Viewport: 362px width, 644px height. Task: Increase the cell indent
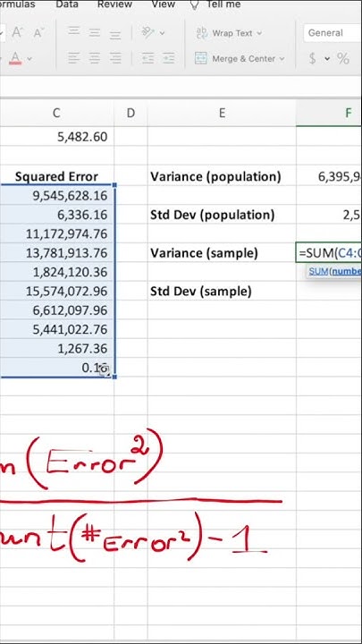168,58
